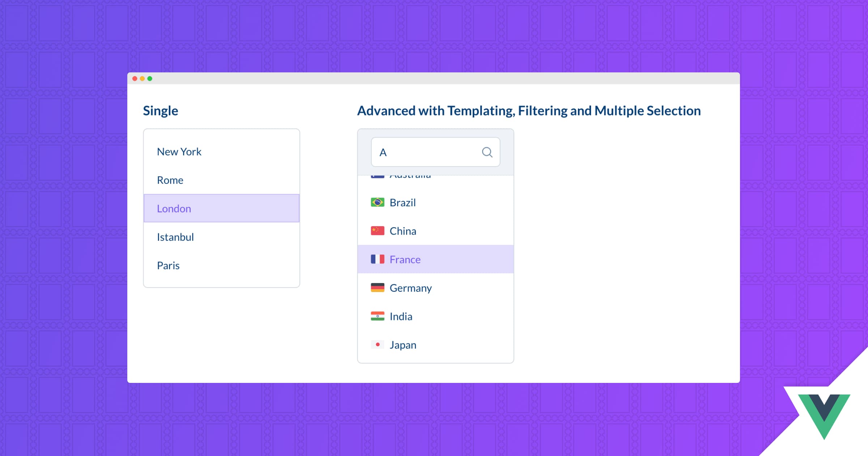Select China in the country list
The width and height of the screenshot is (868, 456).
(435, 231)
